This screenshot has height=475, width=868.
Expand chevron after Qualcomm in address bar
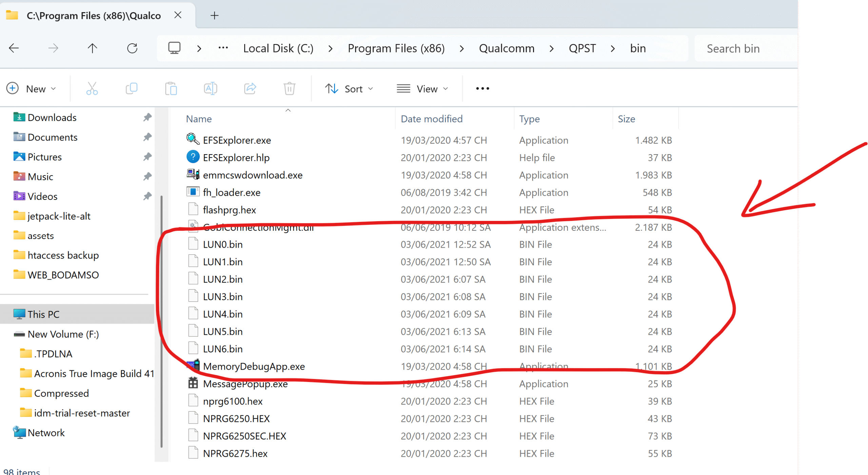551,49
